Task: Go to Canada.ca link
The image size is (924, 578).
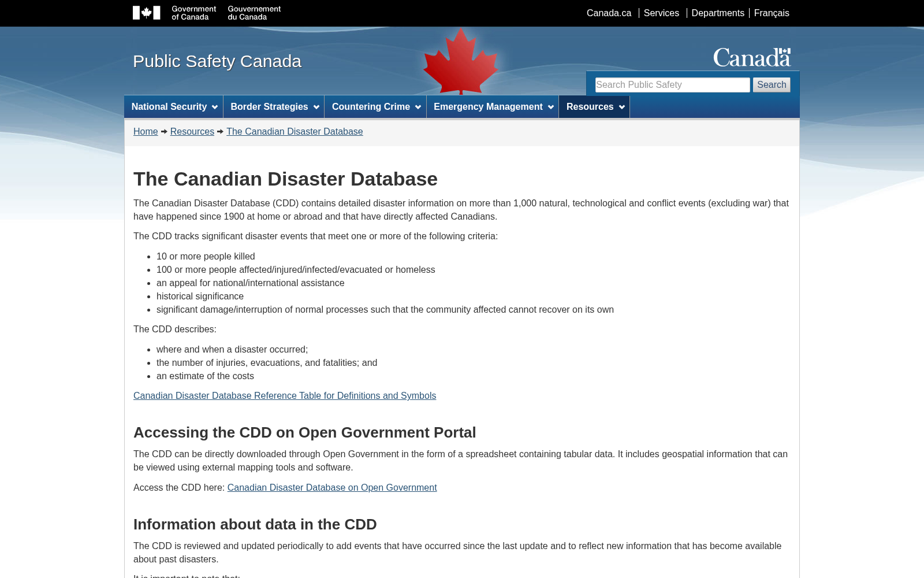Action: 609,13
